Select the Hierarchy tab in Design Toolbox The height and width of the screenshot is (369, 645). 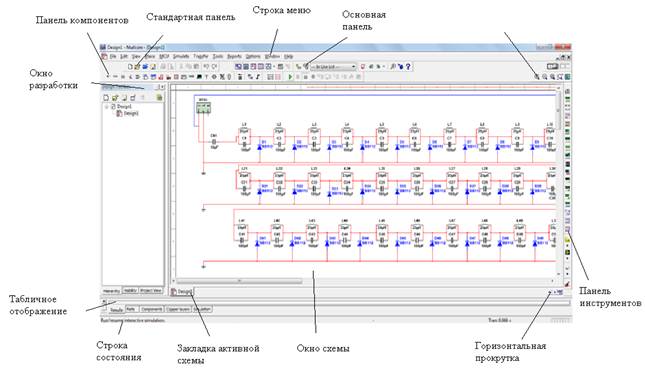111,290
